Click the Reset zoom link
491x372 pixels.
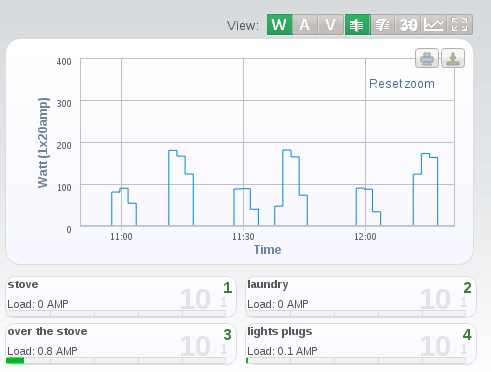(x=402, y=84)
